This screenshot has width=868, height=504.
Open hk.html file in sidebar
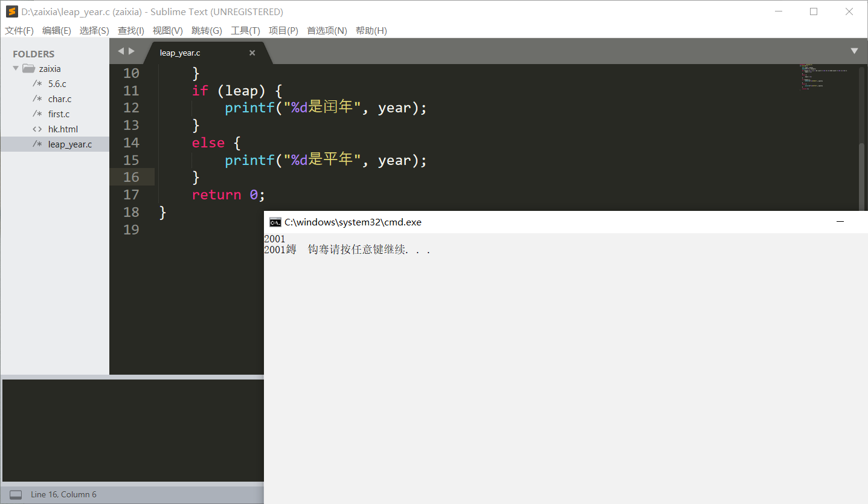pyautogui.click(x=63, y=129)
